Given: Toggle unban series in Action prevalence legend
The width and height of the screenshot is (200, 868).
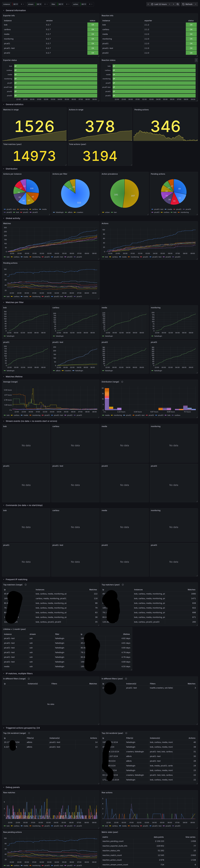Looking at the screenshot, I should 107,212.
